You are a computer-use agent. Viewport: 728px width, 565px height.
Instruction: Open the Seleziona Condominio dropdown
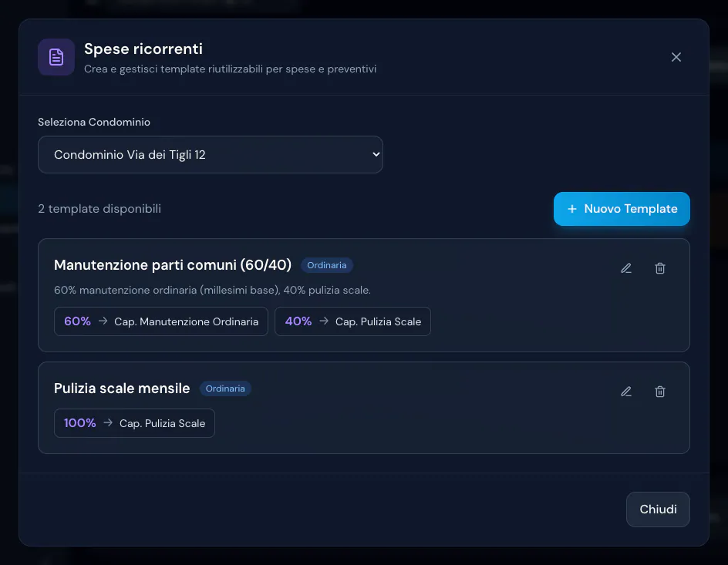211,154
